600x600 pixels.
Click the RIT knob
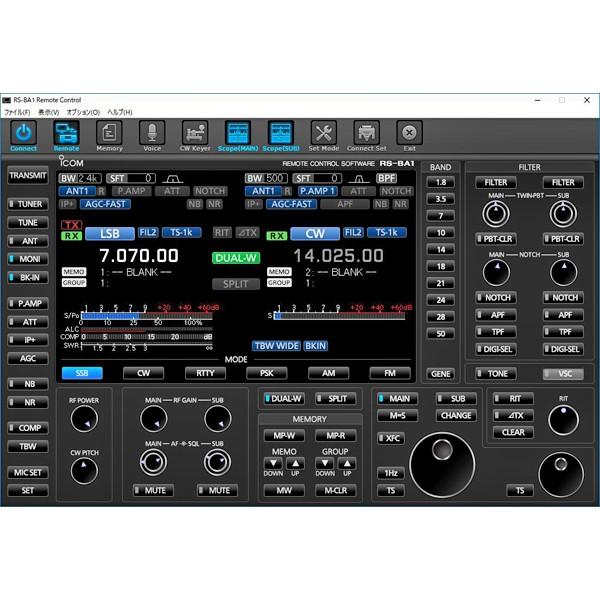[x=563, y=420]
